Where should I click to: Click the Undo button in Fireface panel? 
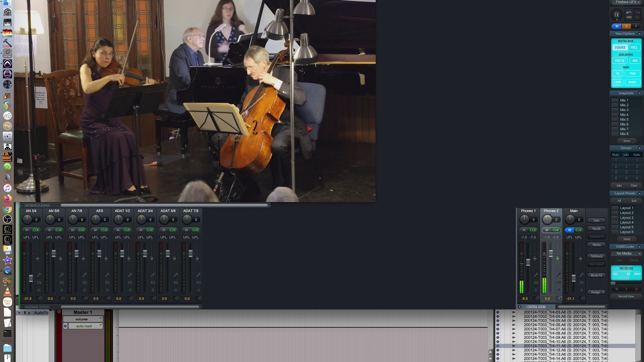[629, 15]
